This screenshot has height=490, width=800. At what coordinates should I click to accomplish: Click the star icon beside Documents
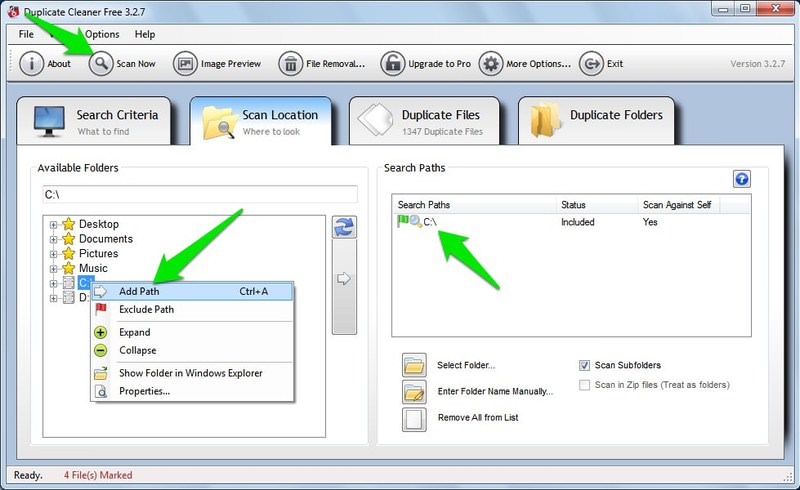click(x=68, y=239)
